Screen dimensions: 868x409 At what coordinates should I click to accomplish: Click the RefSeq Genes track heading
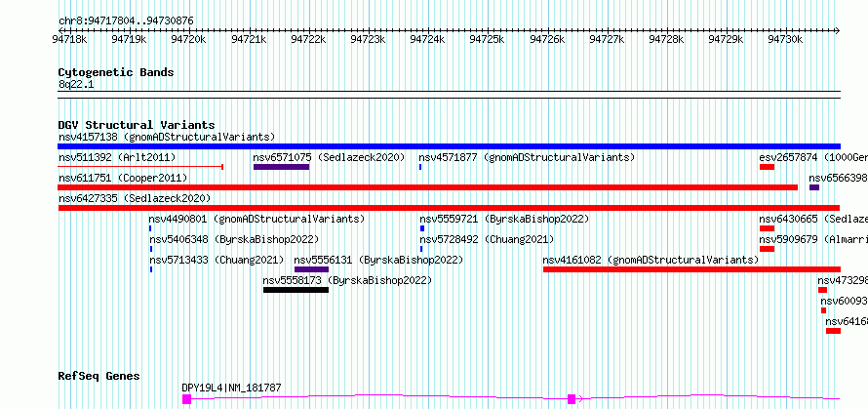point(99,377)
